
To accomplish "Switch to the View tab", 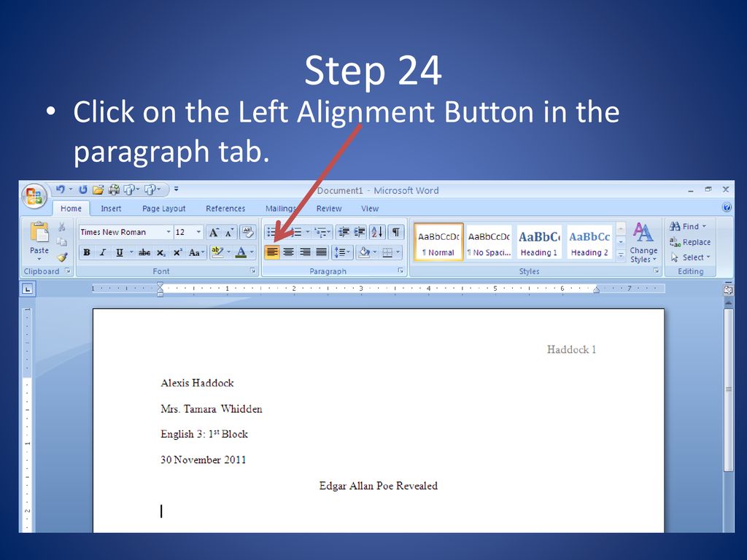I will (x=370, y=209).
